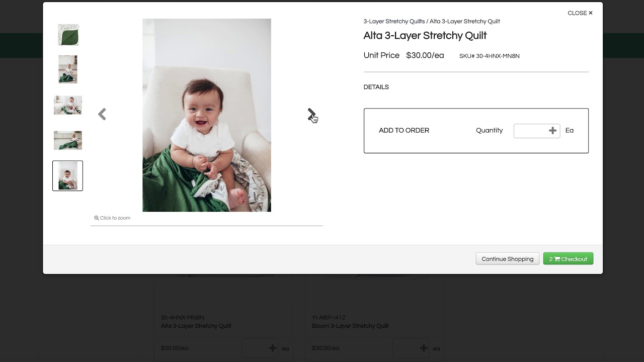Click plus icon under background Alta quilt listing
This screenshot has height=362, width=644.
pyautogui.click(x=273, y=348)
